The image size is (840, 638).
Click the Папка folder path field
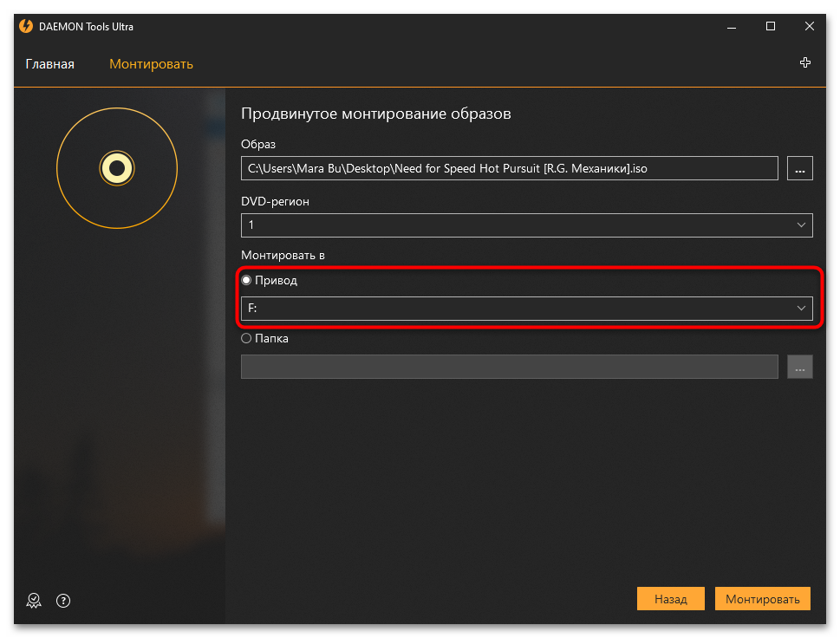click(510, 367)
